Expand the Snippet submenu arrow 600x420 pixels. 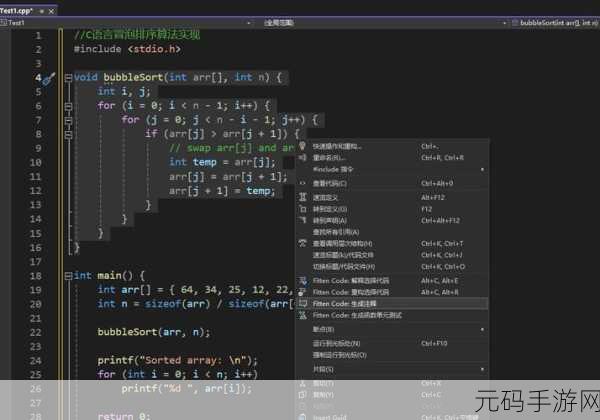[x=482, y=369]
